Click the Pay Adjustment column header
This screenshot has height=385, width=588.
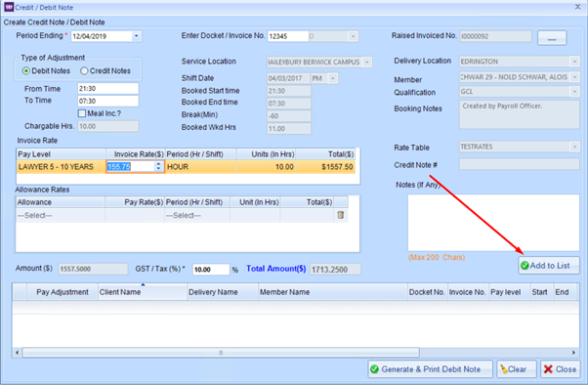pyautogui.click(x=63, y=292)
